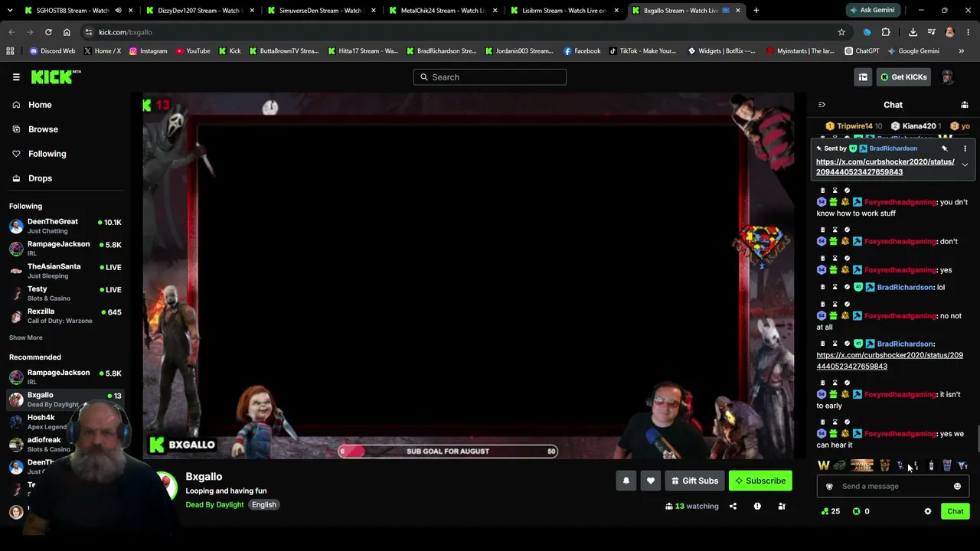Toggle stream notifications bell
980x551 pixels.
coord(626,481)
